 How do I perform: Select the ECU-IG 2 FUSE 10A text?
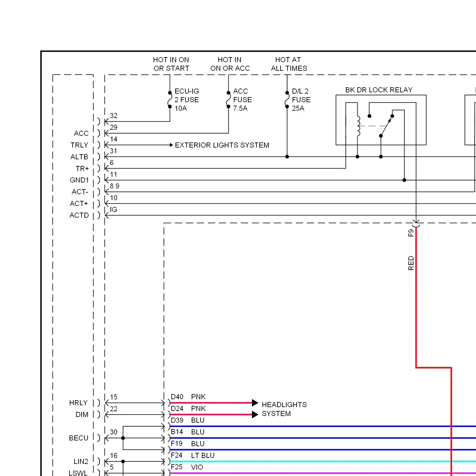point(187,100)
